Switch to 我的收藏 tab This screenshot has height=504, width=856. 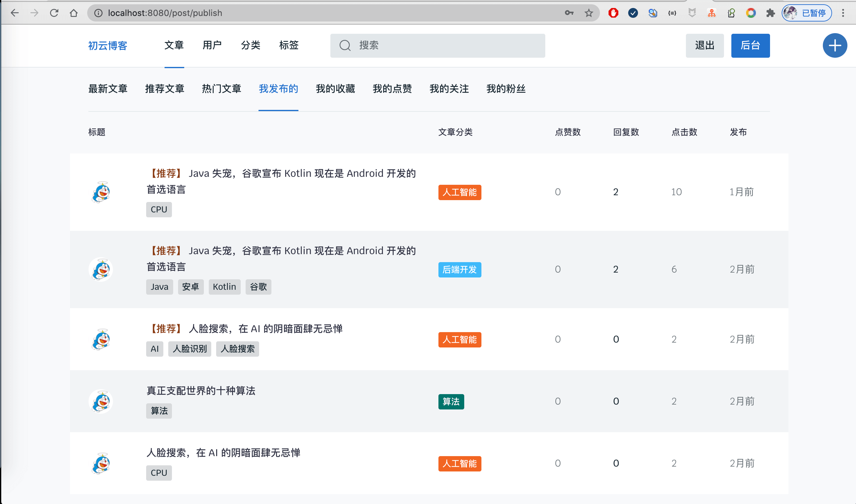point(335,89)
